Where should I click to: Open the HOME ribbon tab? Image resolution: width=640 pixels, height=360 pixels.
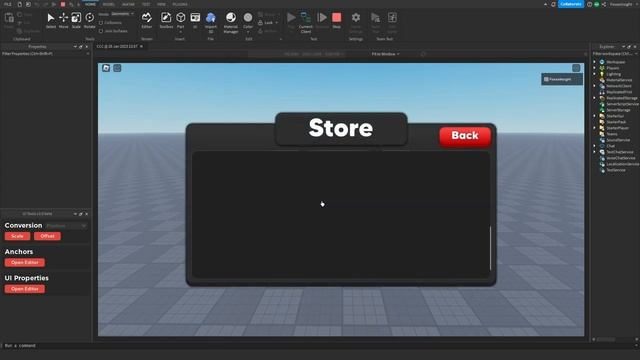tap(90, 4)
